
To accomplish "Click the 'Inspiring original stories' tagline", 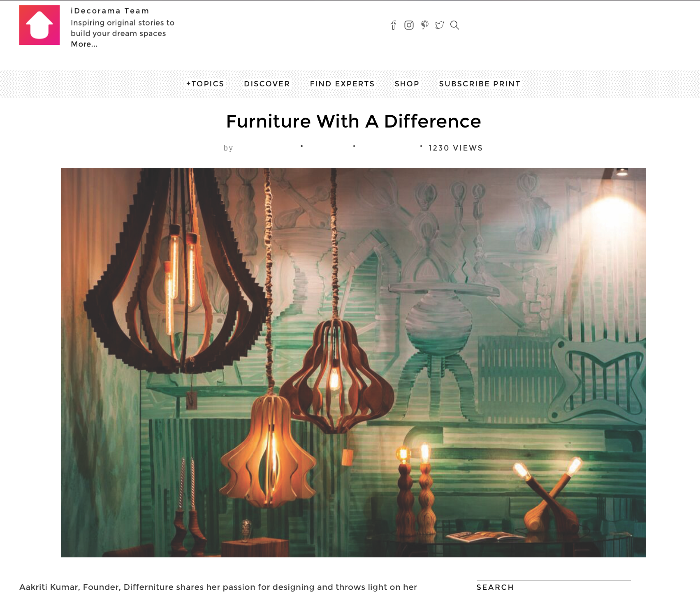I will point(123,28).
